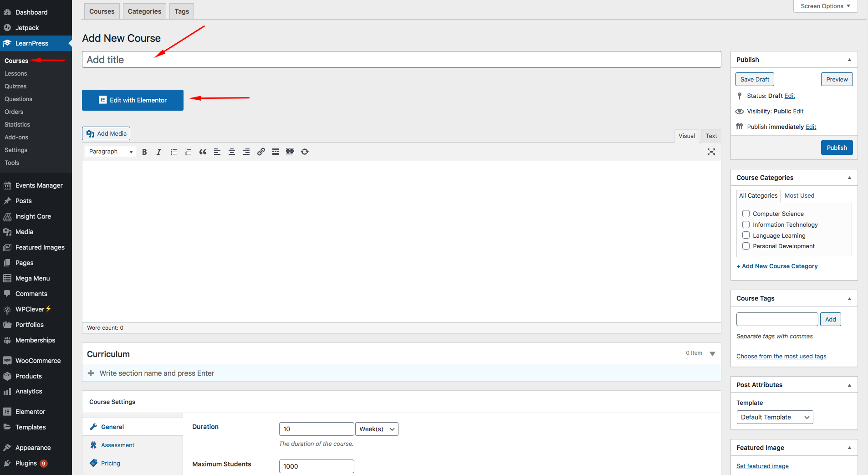Open Plugins menu with 9 updates

click(36, 463)
